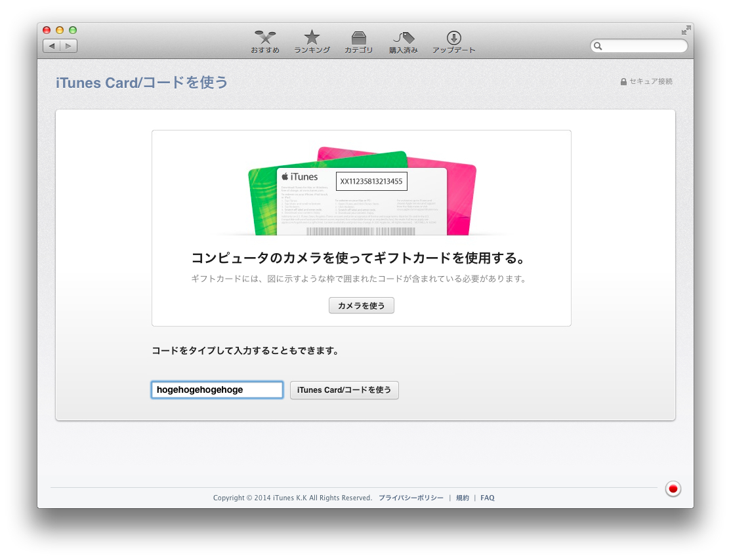Screen dimensions: 731x560
Task: Zoom window with the green button
Action: tap(73, 30)
